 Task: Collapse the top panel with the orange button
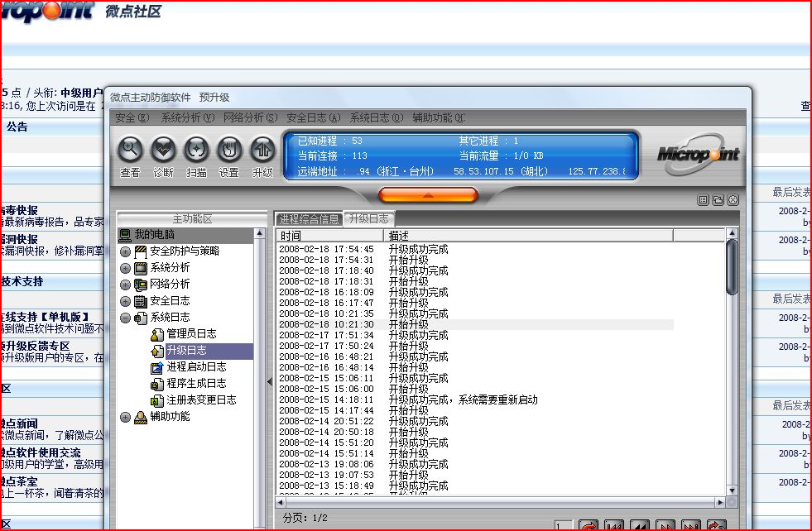[428, 195]
